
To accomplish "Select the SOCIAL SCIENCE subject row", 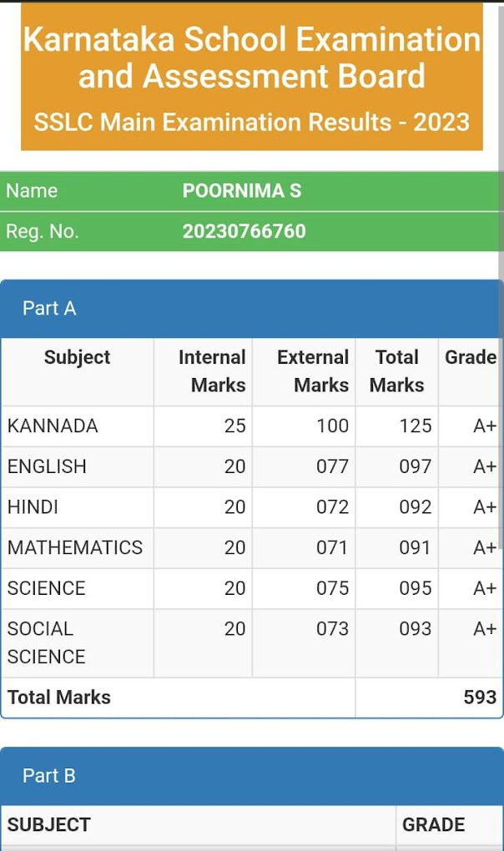I will click(x=252, y=643).
